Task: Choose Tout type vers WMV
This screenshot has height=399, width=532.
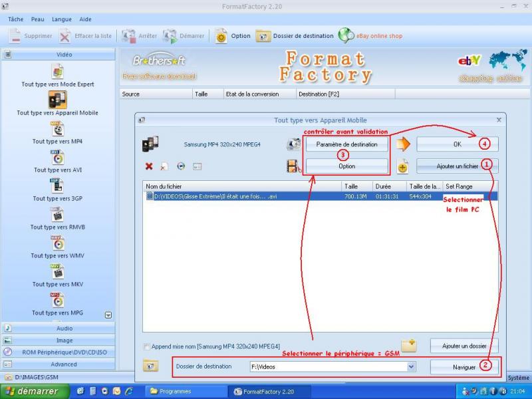Action: point(57,247)
